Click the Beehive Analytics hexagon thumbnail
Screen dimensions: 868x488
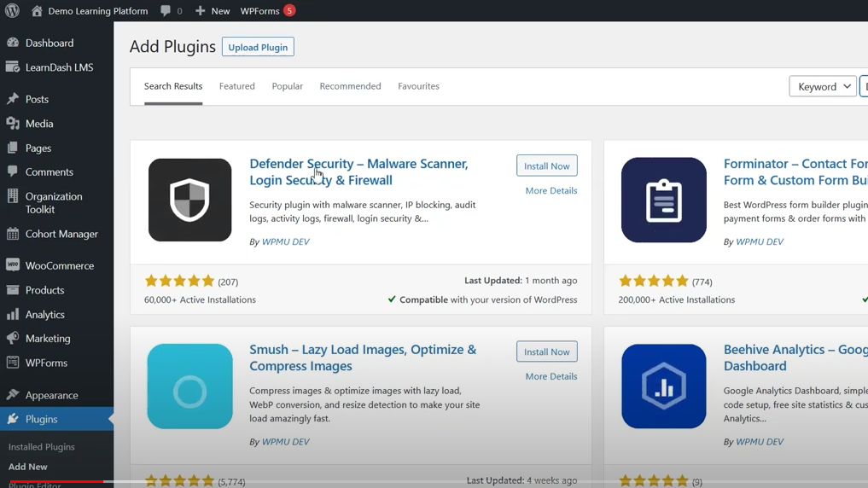tap(664, 386)
